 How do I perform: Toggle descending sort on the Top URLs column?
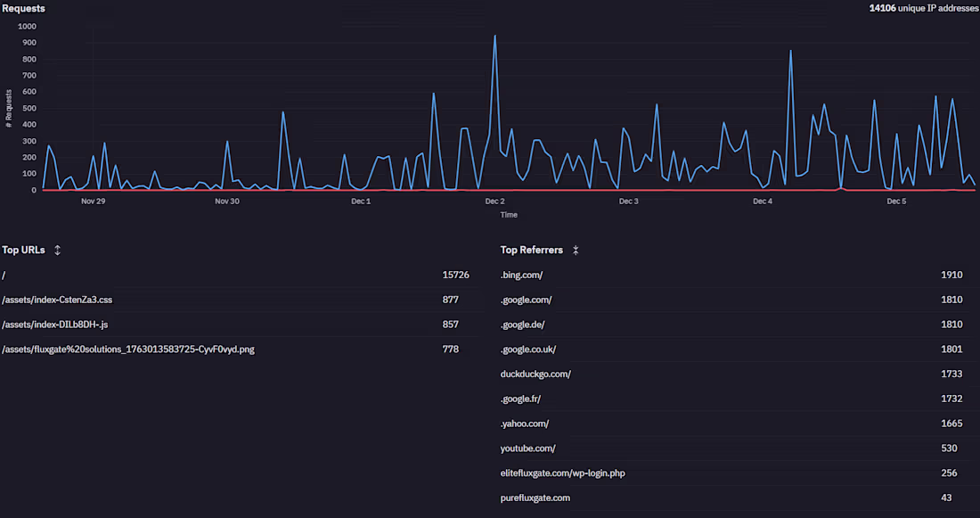click(56, 250)
